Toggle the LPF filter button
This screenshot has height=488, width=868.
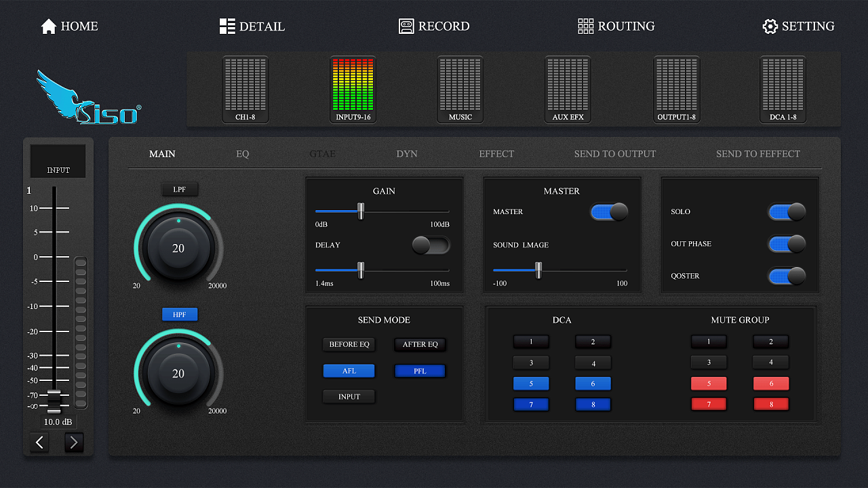click(180, 189)
